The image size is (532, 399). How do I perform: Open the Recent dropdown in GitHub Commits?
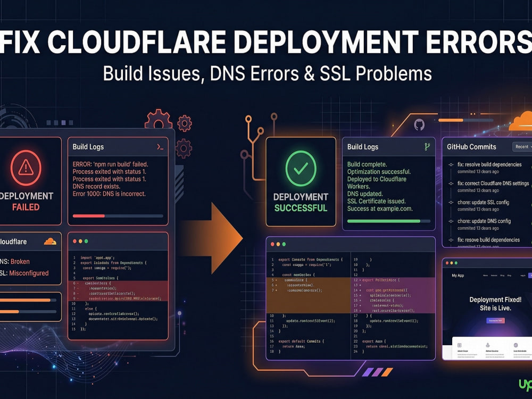(x=522, y=147)
